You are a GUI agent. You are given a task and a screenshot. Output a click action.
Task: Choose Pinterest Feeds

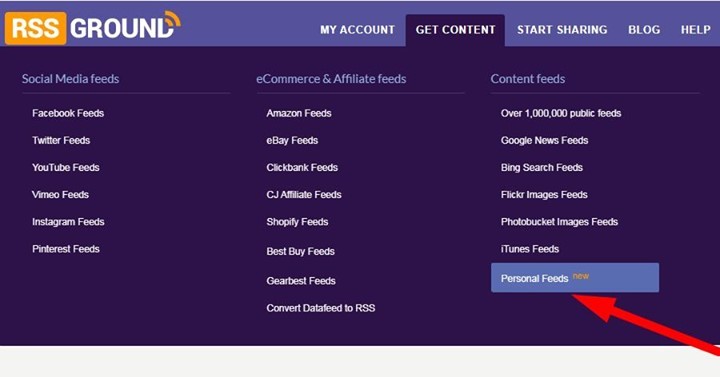(x=66, y=249)
